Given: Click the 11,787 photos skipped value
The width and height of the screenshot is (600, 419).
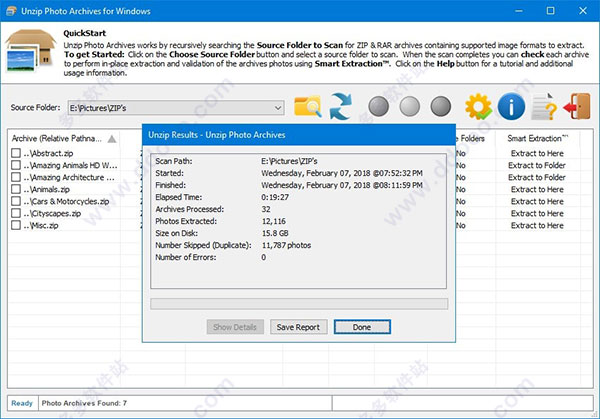Looking at the screenshot, I should 286,245.
